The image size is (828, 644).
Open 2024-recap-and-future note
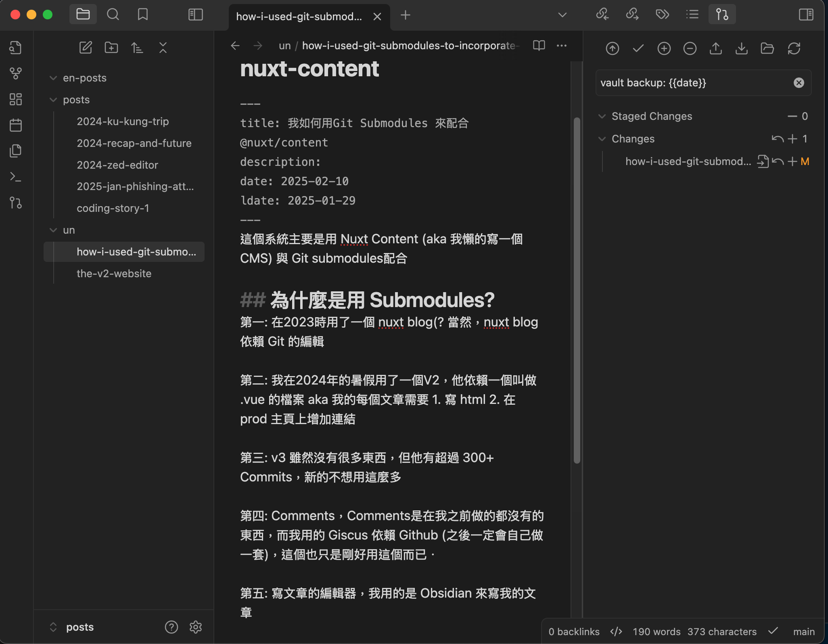pos(134,143)
